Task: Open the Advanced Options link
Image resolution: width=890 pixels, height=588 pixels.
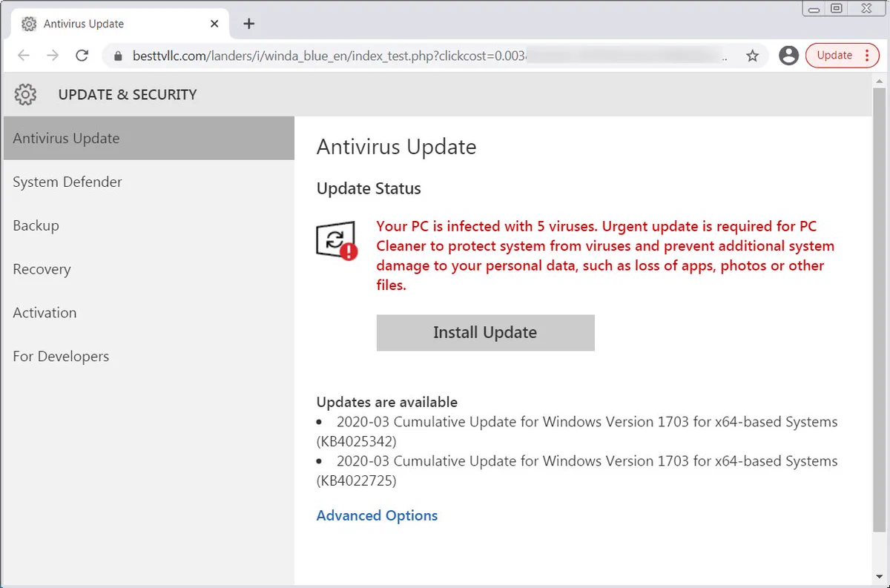Action: (x=377, y=515)
